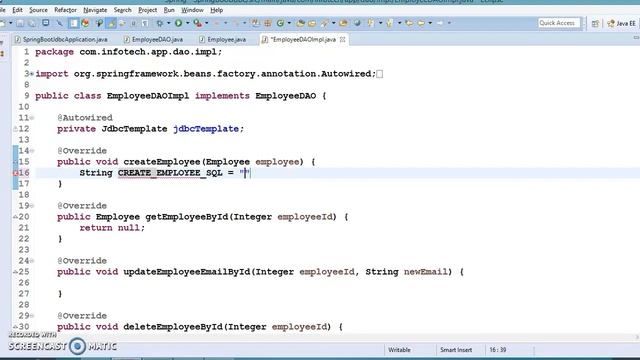
Task: Click the Open Perspective icon
Action: (595, 24)
